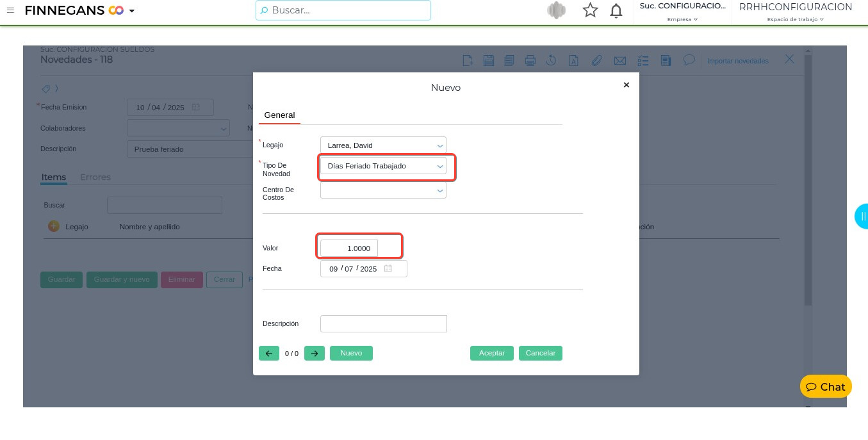Click the gray audio assistant icon

pos(557,10)
